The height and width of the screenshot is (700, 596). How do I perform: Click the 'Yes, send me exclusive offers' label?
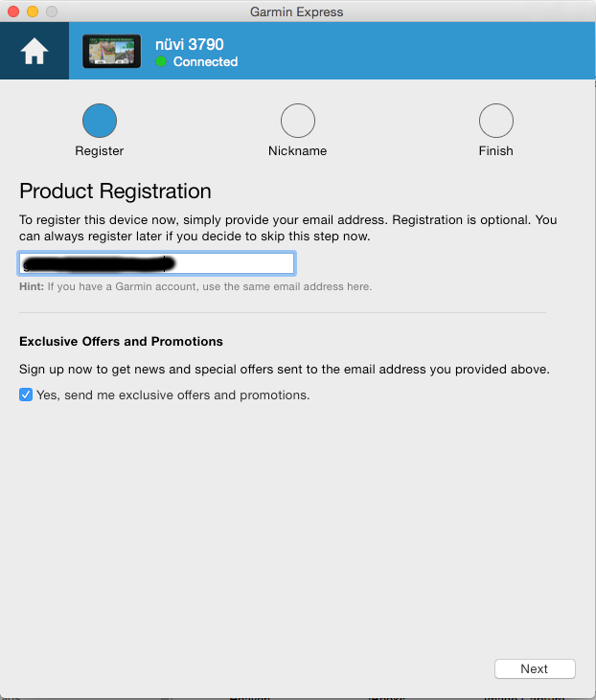(173, 395)
